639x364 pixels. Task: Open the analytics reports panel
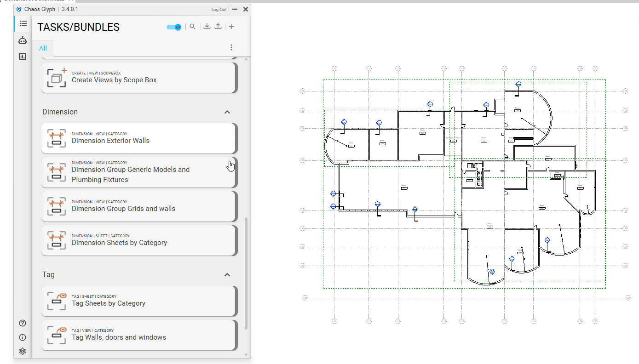[x=22, y=56]
